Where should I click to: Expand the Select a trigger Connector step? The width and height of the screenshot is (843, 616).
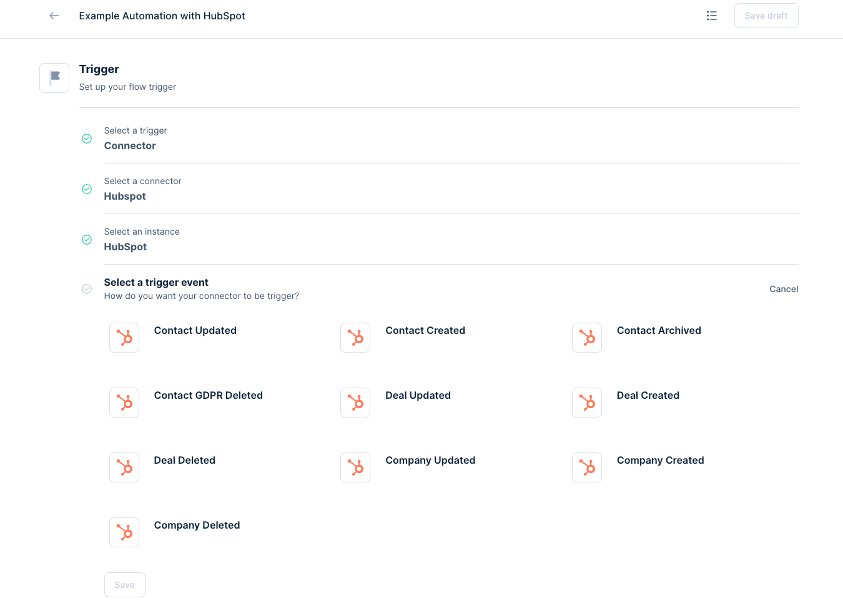(130, 145)
